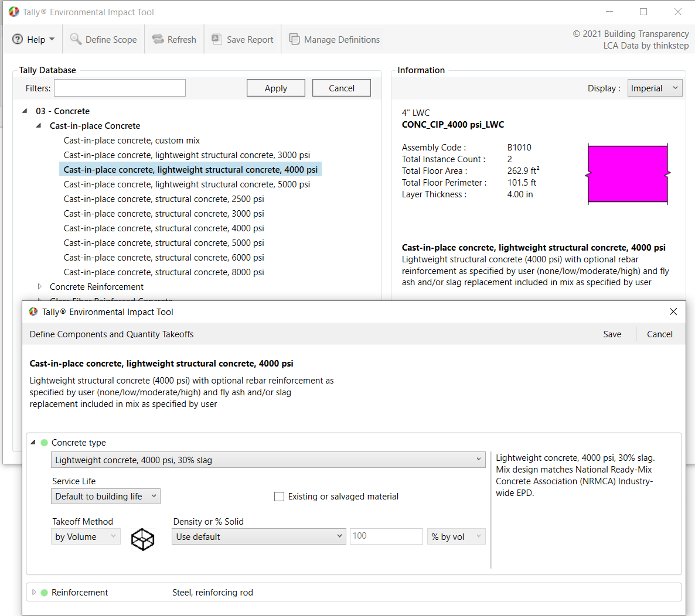Click the Help question mark icon
Viewport: 695px width, 616px height.
coord(18,39)
